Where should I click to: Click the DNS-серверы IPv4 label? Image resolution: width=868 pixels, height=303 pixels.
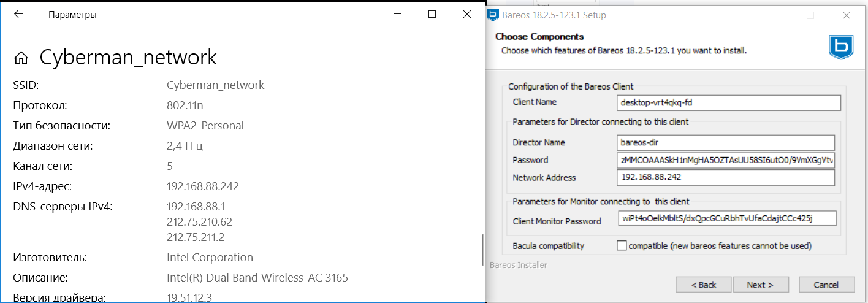click(63, 207)
